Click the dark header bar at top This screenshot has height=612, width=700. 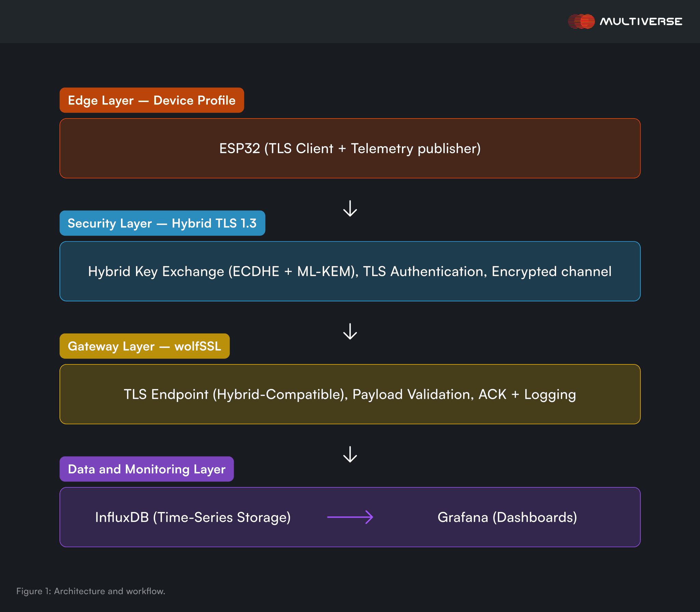tap(273, 21)
